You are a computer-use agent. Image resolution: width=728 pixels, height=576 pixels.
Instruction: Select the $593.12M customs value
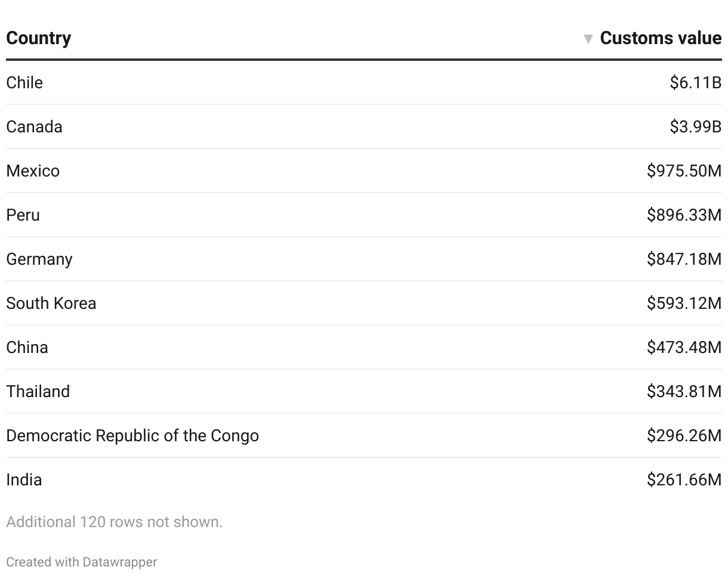[x=684, y=303]
